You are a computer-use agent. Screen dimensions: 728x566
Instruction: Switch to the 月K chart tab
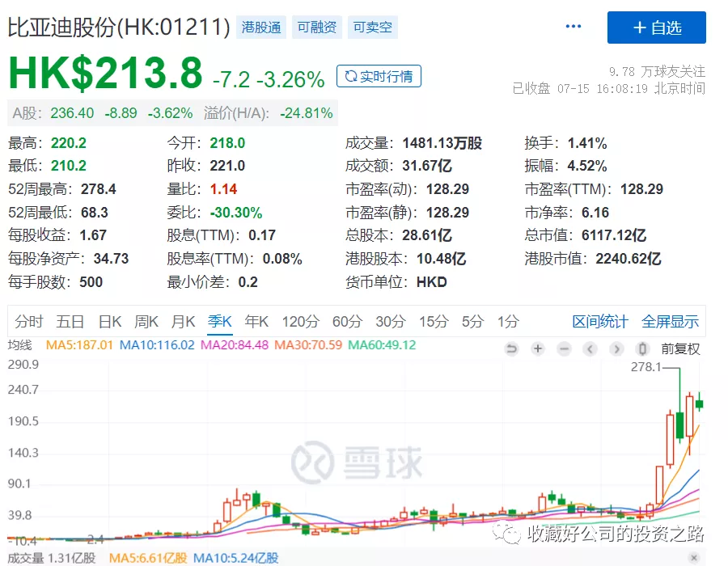[x=183, y=322]
